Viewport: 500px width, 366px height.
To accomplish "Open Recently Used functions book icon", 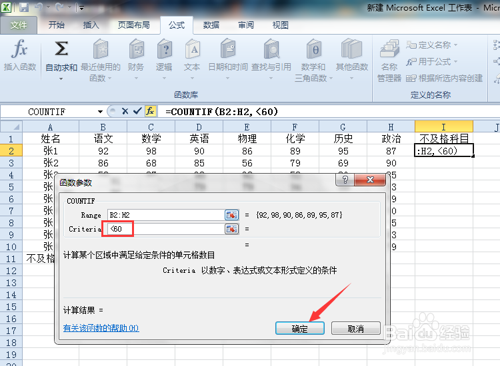I will coord(100,49).
